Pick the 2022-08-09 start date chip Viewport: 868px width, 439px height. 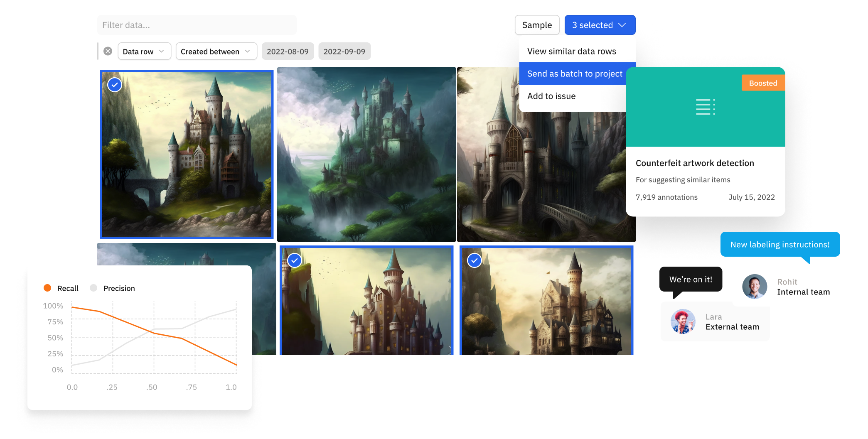tap(288, 52)
